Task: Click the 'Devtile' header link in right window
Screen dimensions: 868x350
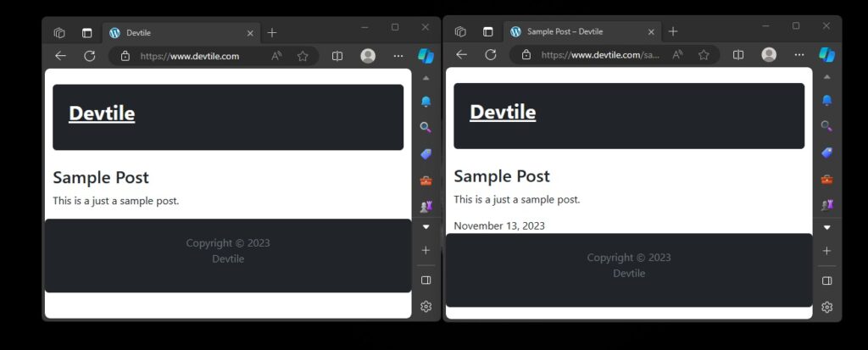Action: [x=503, y=112]
